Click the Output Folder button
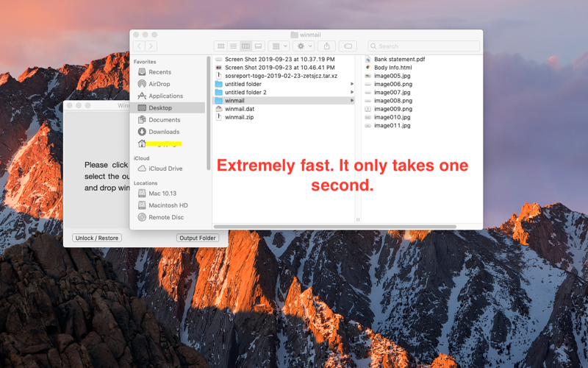This screenshot has width=588, height=368. click(198, 238)
